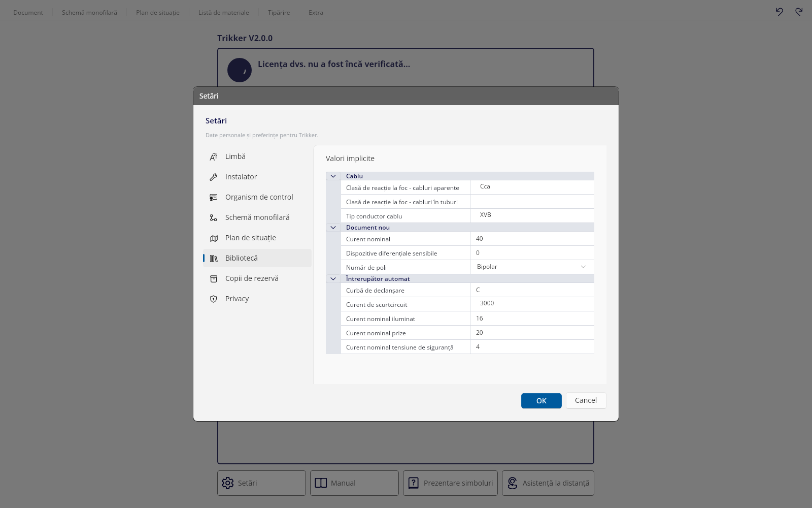Collapse the Întrerupător automat group
The height and width of the screenshot is (508, 812).
333,279
